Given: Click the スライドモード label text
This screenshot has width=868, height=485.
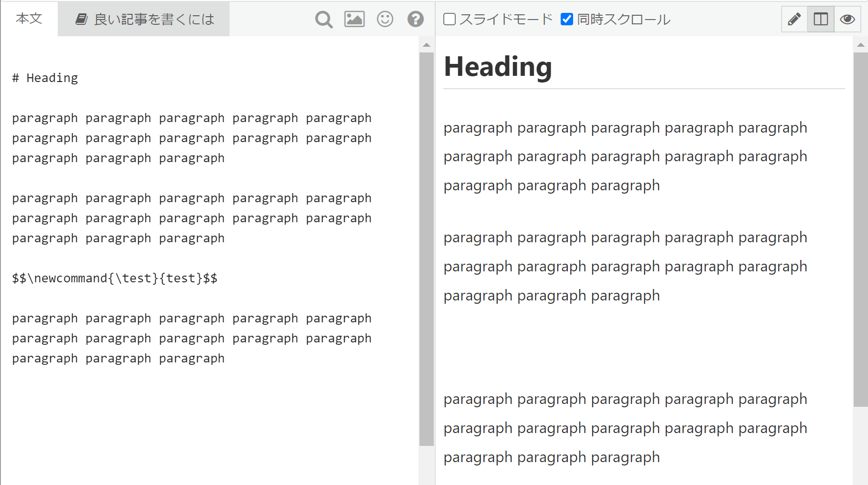Looking at the screenshot, I should (x=506, y=19).
